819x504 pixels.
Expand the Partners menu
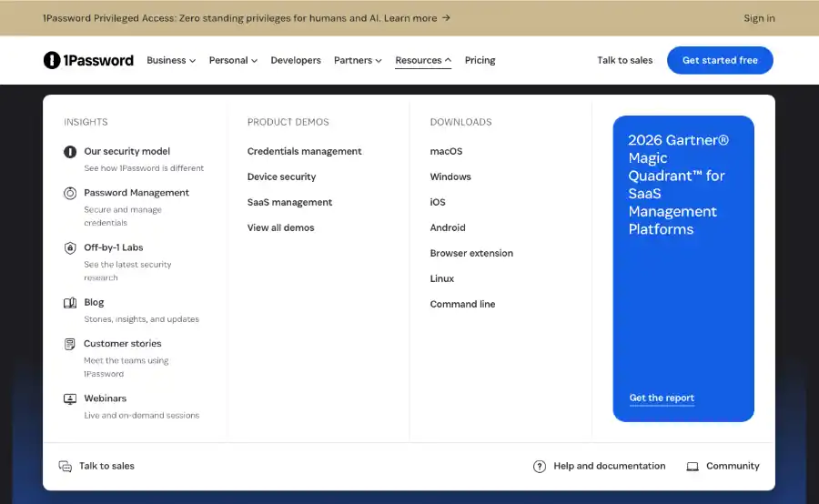click(358, 60)
